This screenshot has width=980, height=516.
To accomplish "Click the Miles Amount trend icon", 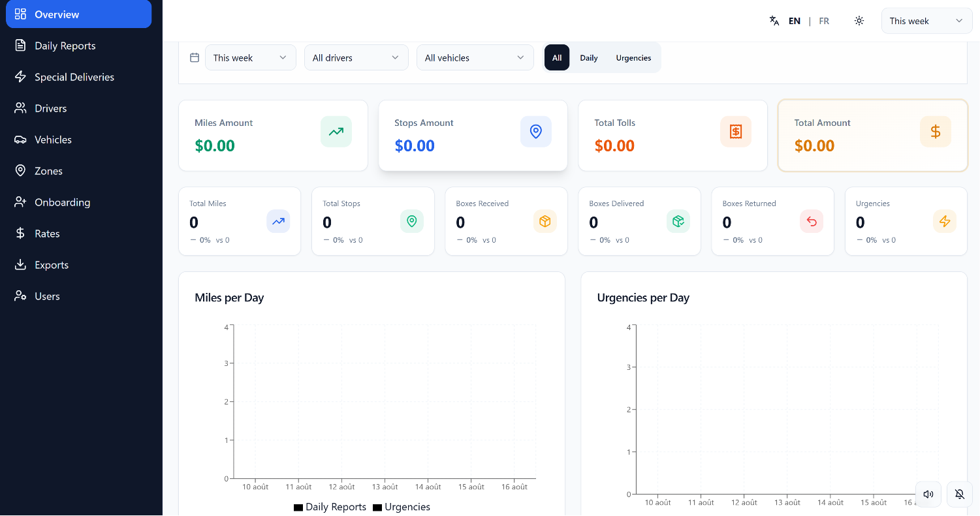I will tap(336, 132).
